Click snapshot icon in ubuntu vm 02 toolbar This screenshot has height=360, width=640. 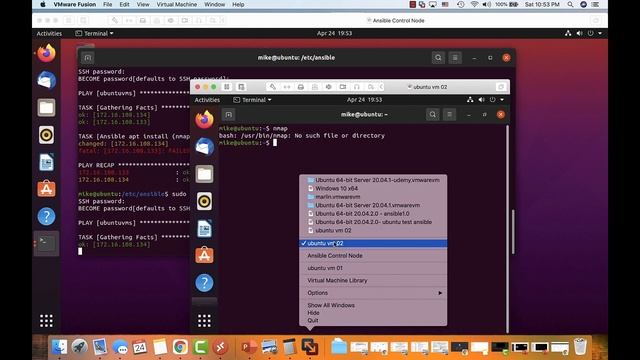(x=241, y=87)
